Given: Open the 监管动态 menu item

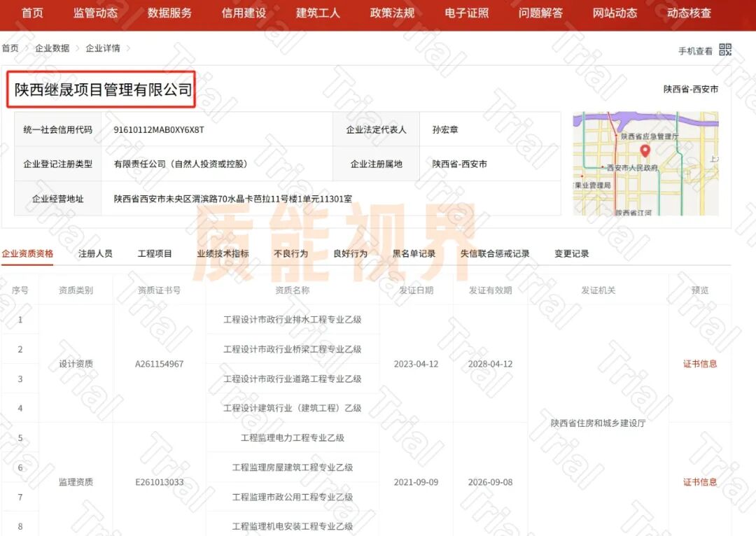Looking at the screenshot, I should click(x=95, y=13).
